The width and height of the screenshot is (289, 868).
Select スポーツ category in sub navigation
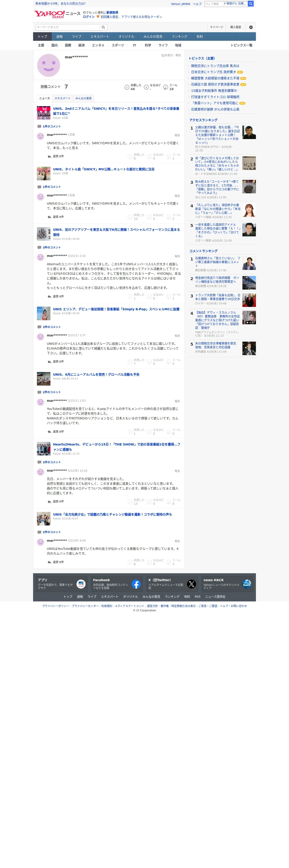[118, 46]
